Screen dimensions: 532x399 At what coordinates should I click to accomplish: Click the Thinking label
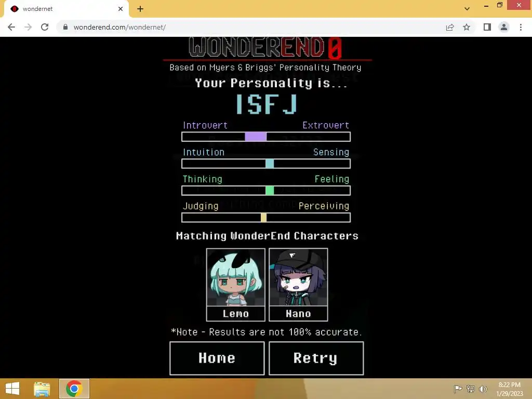203,179
